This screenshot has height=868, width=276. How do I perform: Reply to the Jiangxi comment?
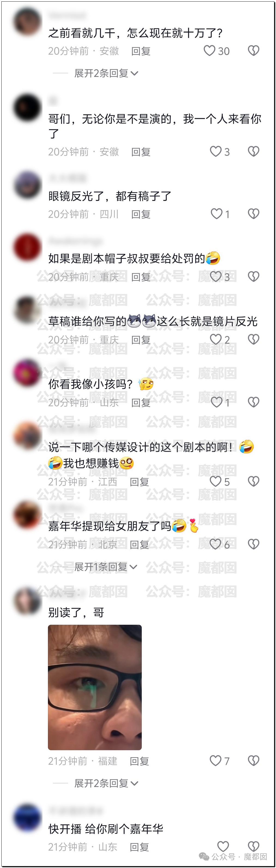tap(139, 482)
